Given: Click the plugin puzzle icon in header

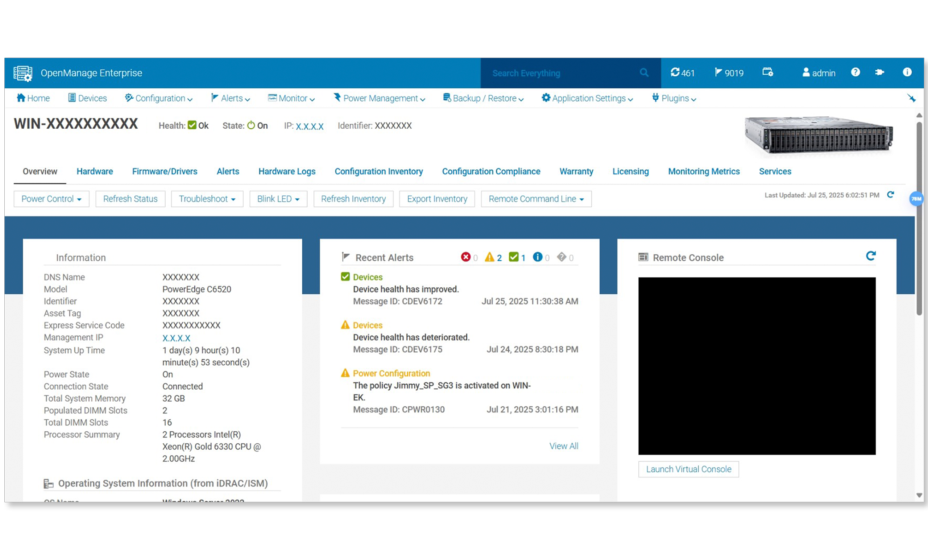Looking at the screenshot, I should 879,72.
